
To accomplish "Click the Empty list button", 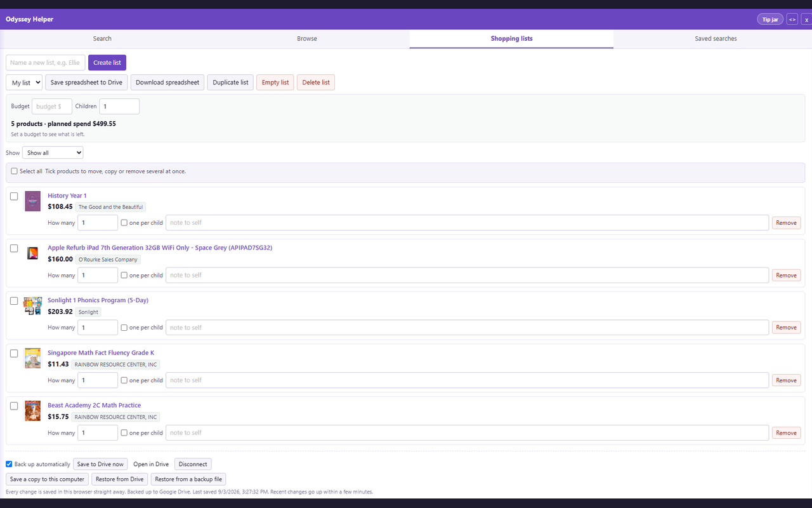I will [275, 83].
